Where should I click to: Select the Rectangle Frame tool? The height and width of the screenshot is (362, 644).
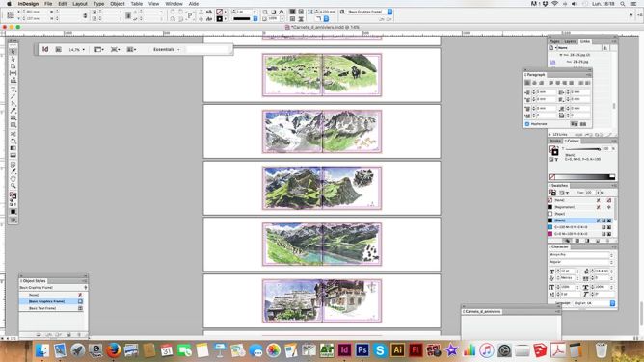click(13, 118)
